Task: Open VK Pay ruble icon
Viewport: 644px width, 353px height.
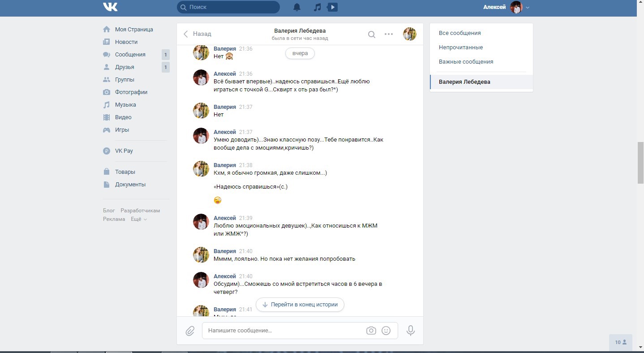Action: pyautogui.click(x=107, y=151)
